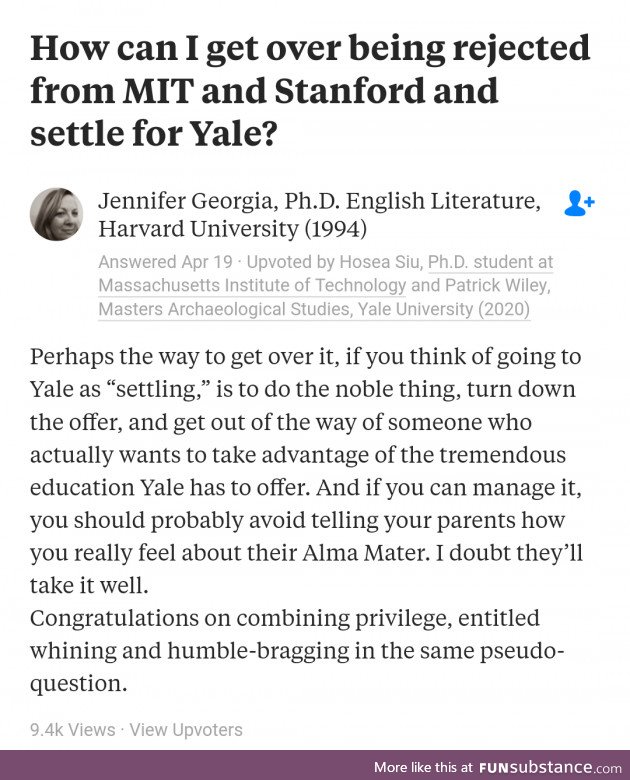The height and width of the screenshot is (780, 630).
Task: Click the Ph.D. student at credential link
Action: (491, 262)
